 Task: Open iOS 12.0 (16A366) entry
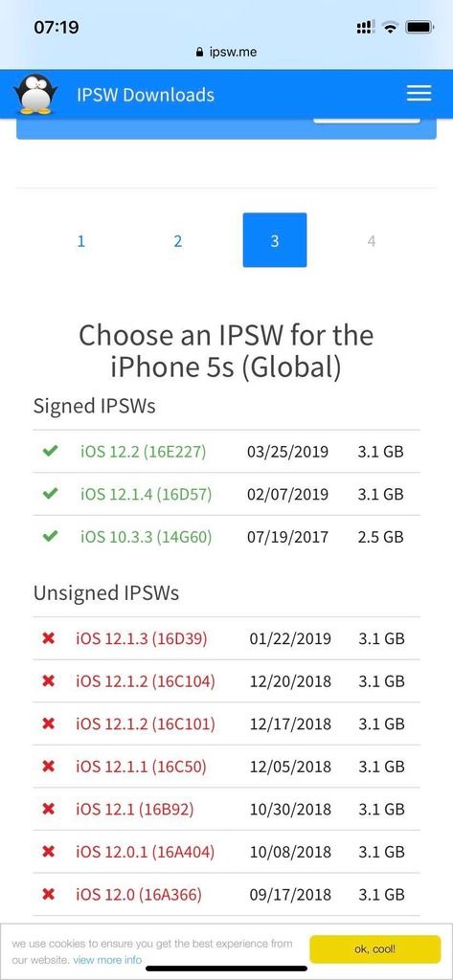138,895
